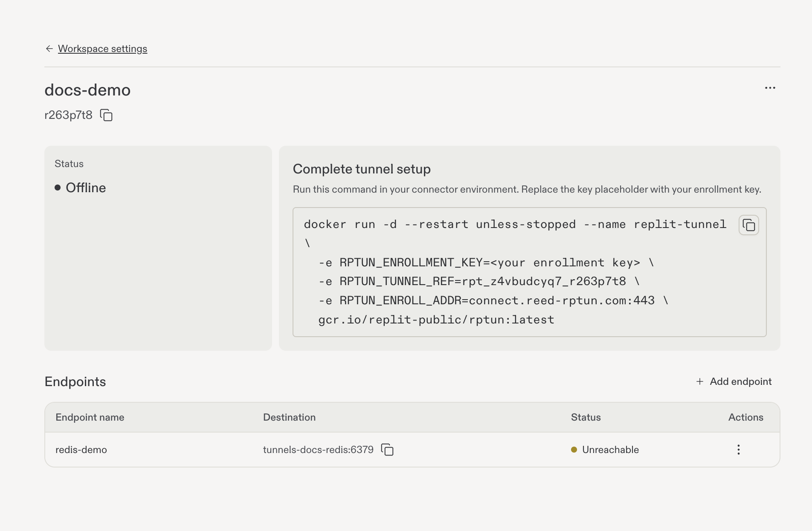
Task: Click the gcr.io/replit-public/rptun:latest line
Action: tap(436, 320)
